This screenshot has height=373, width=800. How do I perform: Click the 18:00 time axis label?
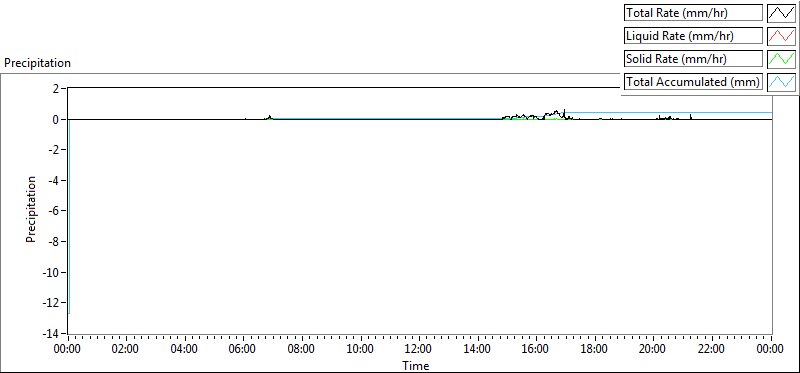click(x=594, y=349)
